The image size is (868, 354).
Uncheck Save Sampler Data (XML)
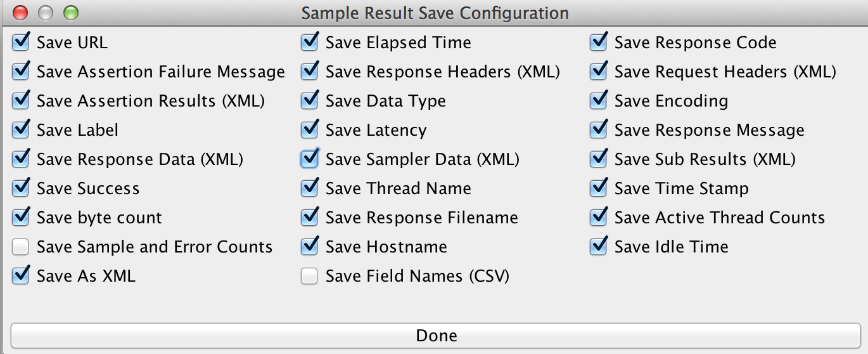[310, 159]
